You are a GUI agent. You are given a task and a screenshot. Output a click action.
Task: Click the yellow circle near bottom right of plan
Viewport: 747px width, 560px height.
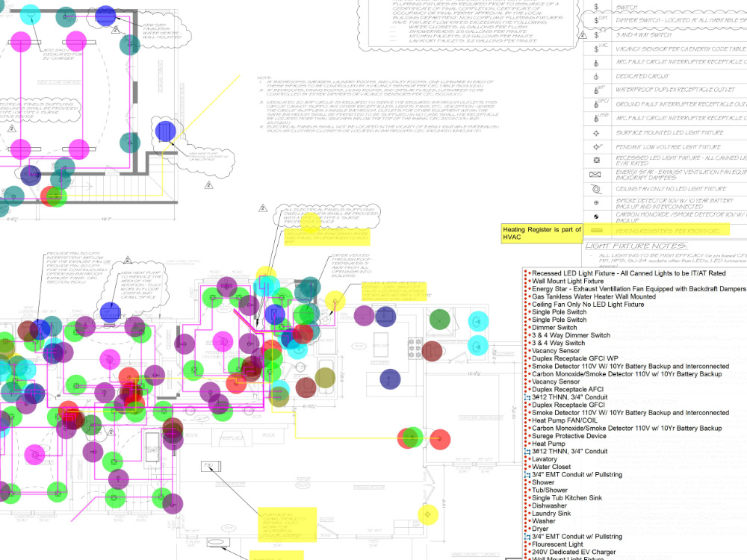click(x=428, y=514)
